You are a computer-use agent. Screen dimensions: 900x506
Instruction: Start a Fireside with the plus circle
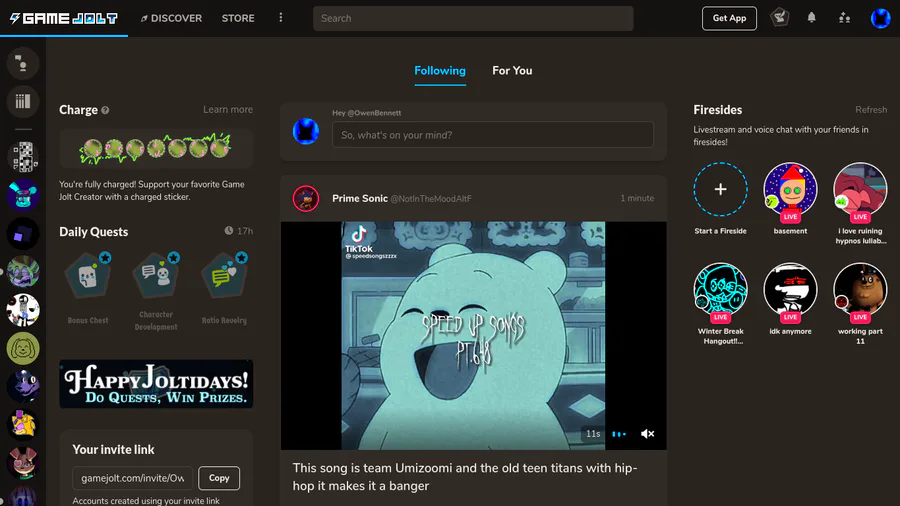[x=720, y=189]
